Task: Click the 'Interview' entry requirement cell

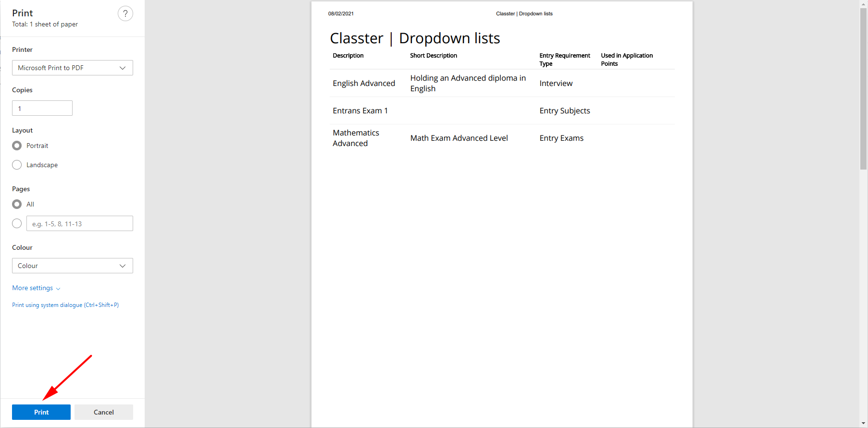Action: 556,83
